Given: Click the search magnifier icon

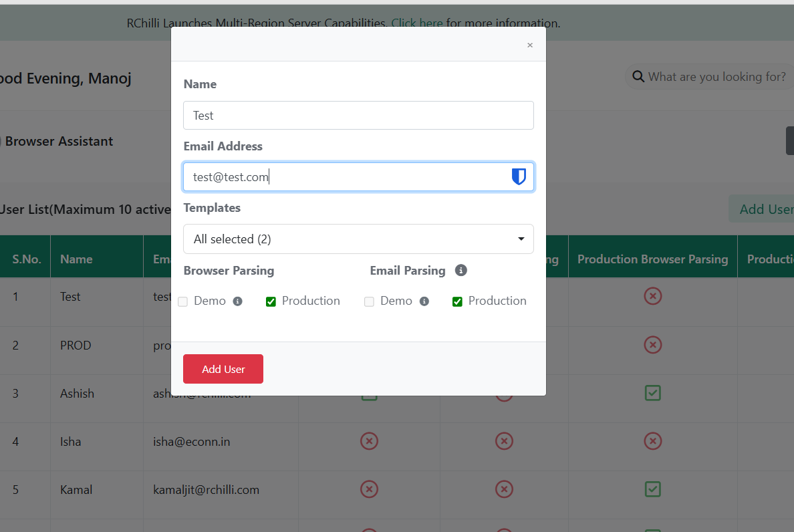Looking at the screenshot, I should click(638, 77).
